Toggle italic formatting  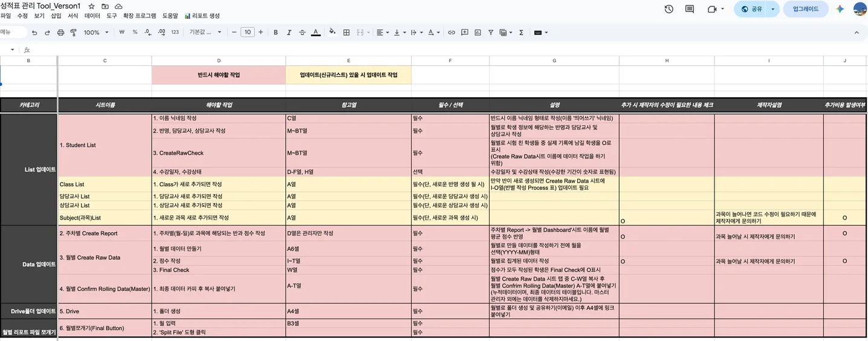coord(289,33)
